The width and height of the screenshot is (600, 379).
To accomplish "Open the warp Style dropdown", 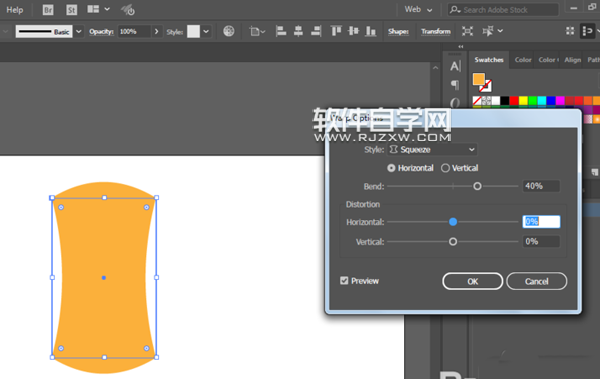I will (432, 149).
